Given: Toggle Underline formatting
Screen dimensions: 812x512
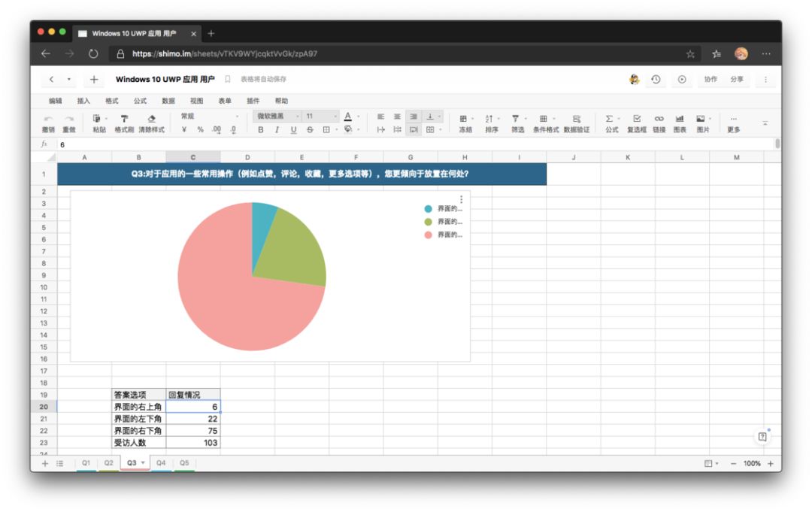Looking at the screenshot, I should point(294,130).
